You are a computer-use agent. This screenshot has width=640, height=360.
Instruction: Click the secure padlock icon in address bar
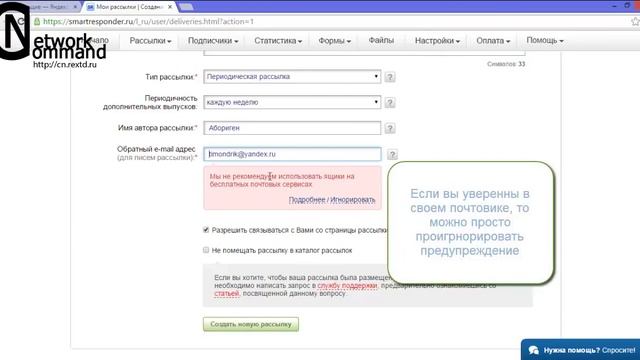[37, 22]
